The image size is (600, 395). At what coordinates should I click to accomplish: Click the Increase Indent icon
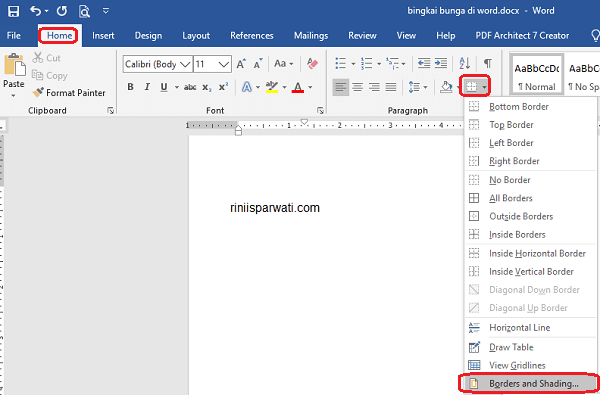click(x=441, y=63)
